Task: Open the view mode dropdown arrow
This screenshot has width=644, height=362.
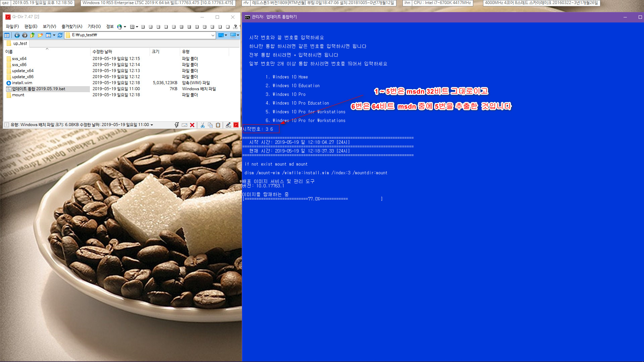Action: pos(54,35)
